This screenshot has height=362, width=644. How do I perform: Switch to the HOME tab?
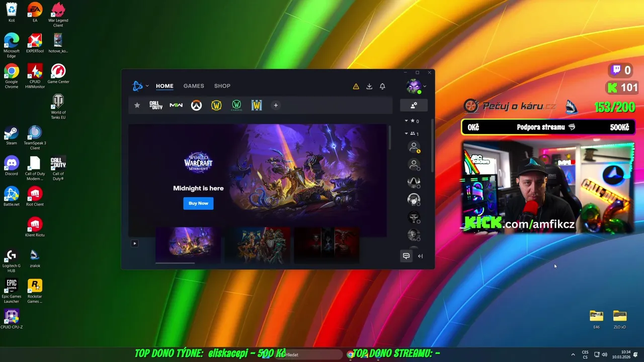click(165, 86)
